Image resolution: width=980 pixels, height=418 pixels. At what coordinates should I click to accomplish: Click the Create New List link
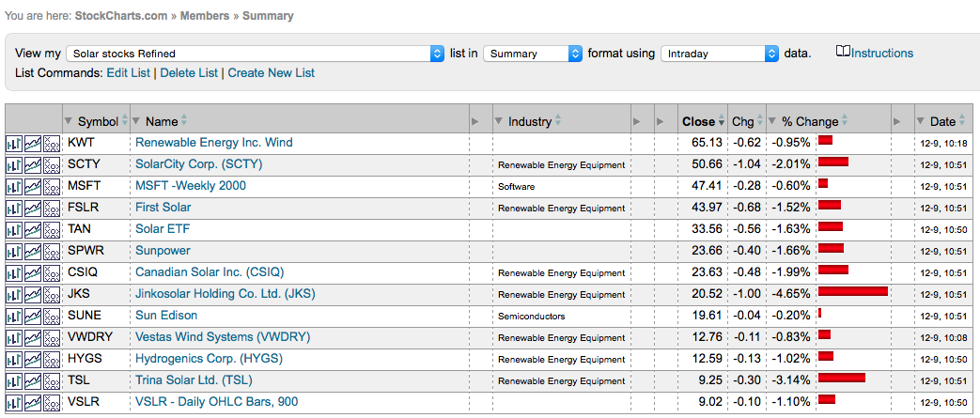[x=271, y=72]
